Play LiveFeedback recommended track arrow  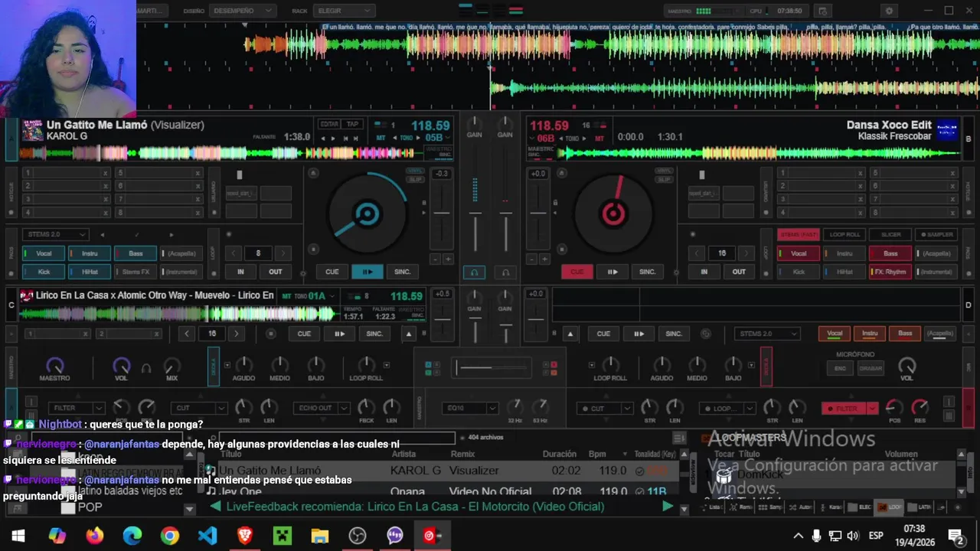click(x=668, y=507)
